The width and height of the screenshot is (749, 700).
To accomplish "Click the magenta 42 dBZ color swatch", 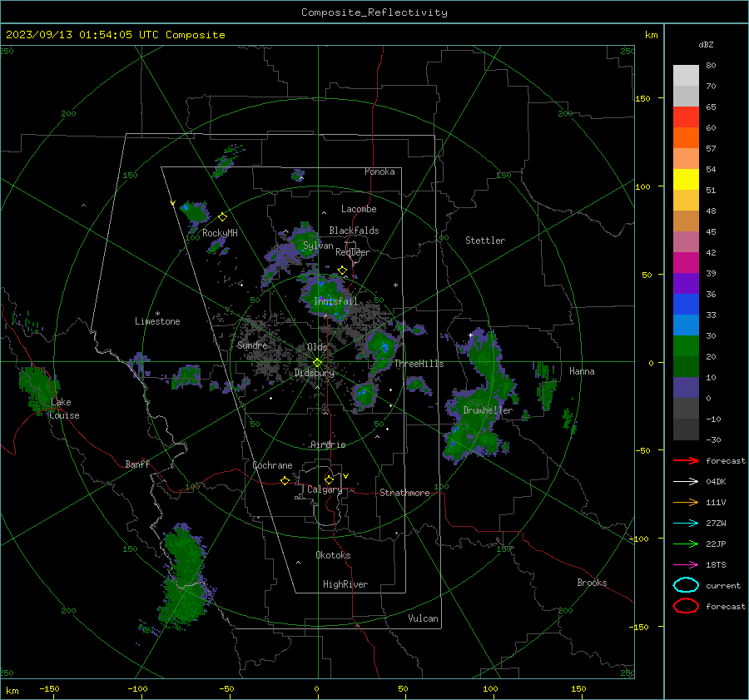I will (x=686, y=262).
